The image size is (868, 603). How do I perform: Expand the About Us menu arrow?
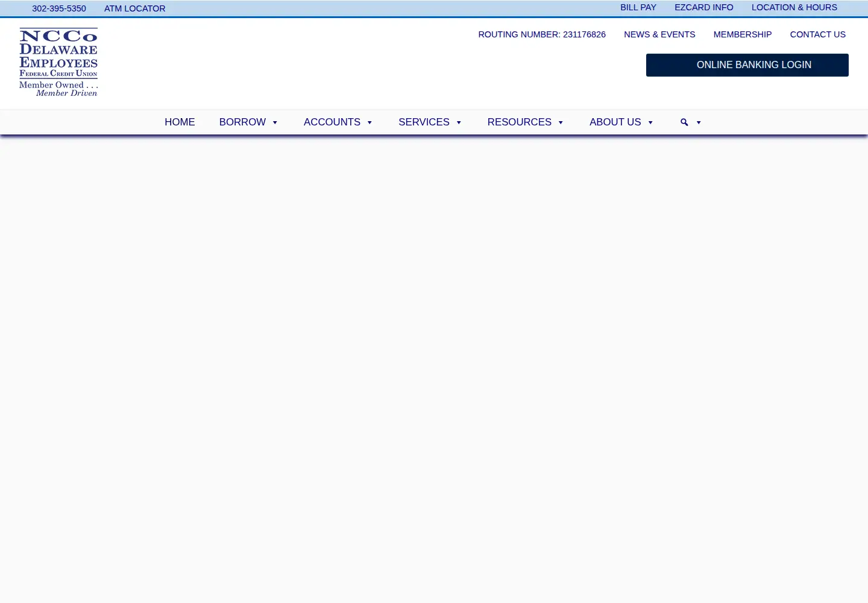(650, 122)
